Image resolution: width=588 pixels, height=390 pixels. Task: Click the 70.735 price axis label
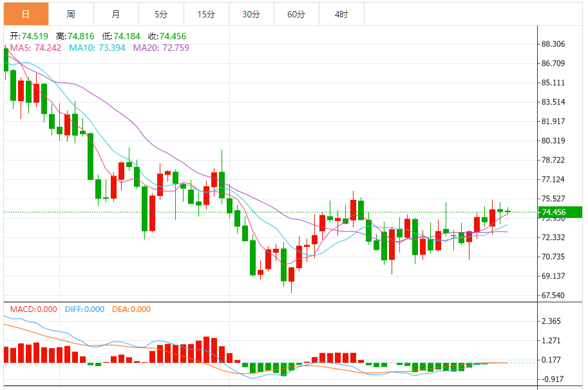pos(553,257)
